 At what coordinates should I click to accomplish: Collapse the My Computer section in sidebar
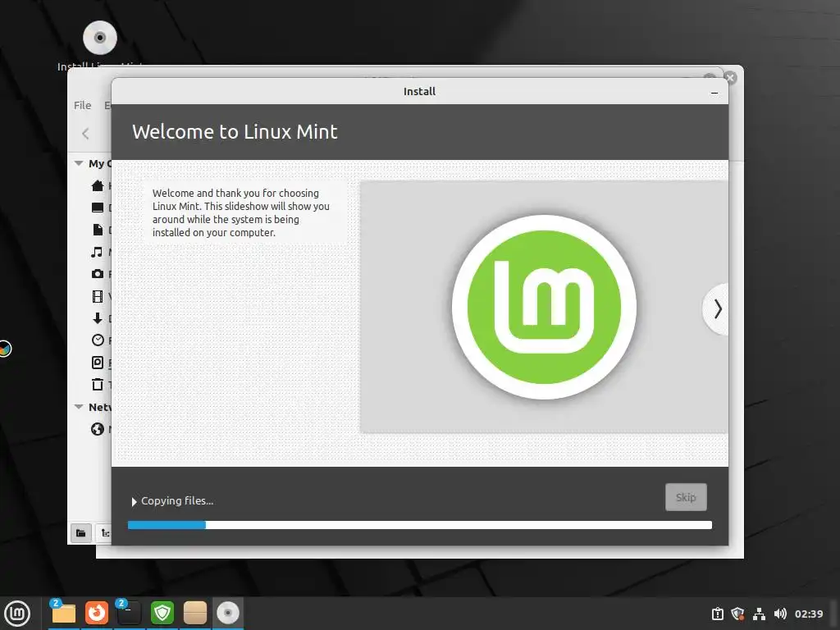click(79, 163)
